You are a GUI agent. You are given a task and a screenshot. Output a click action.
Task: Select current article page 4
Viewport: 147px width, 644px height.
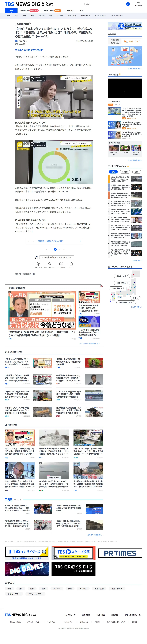click(55, 249)
